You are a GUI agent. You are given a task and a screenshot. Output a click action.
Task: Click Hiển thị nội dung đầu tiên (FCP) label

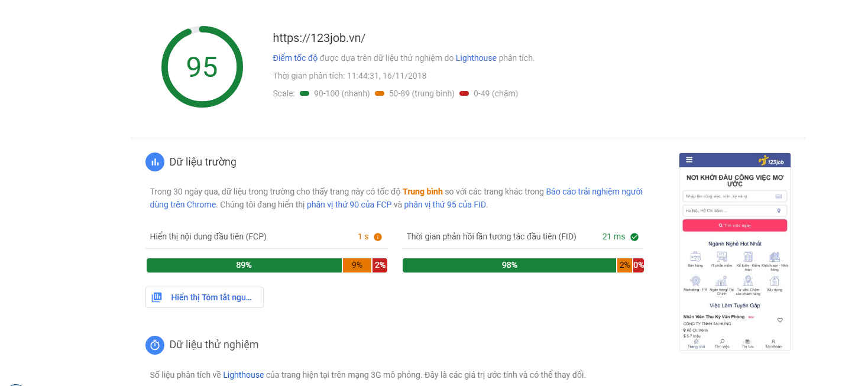click(x=208, y=236)
